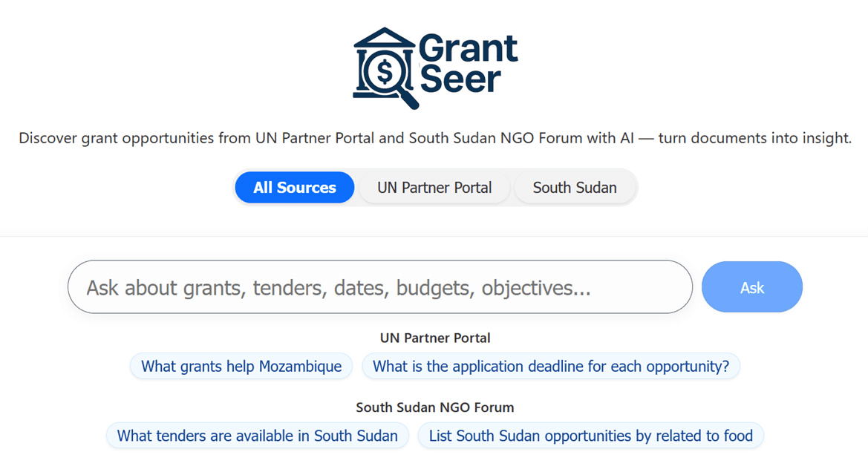Click the divider line below the source filters
The height and width of the screenshot is (475, 868).
click(x=434, y=237)
